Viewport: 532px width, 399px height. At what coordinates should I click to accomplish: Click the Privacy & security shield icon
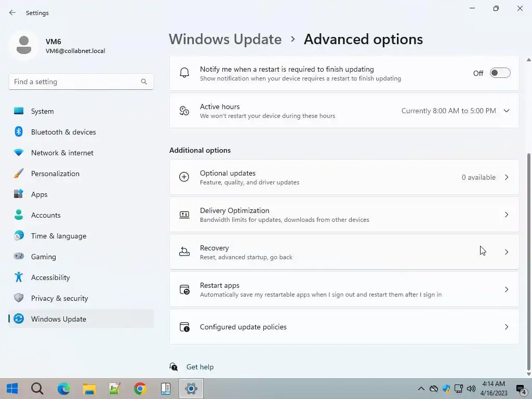tap(19, 298)
